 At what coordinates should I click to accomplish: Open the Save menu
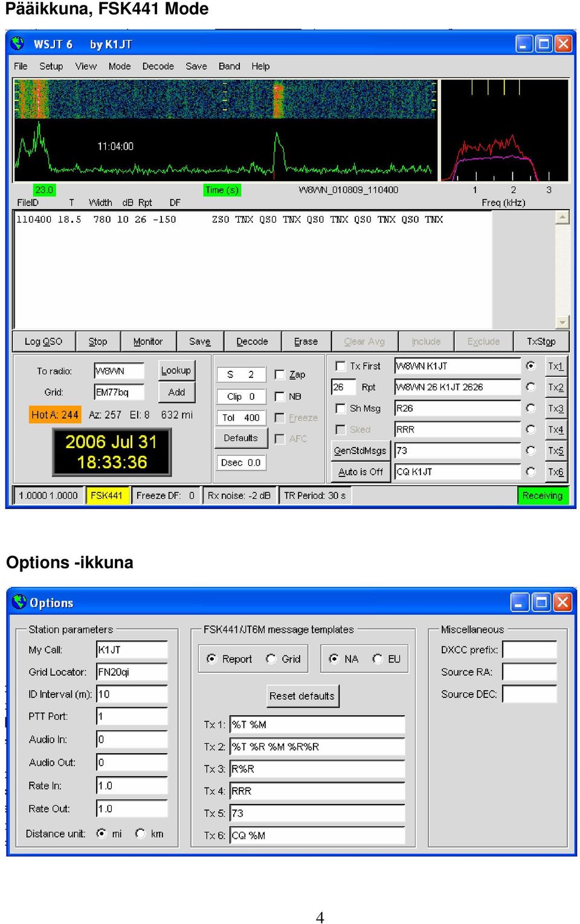196,66
